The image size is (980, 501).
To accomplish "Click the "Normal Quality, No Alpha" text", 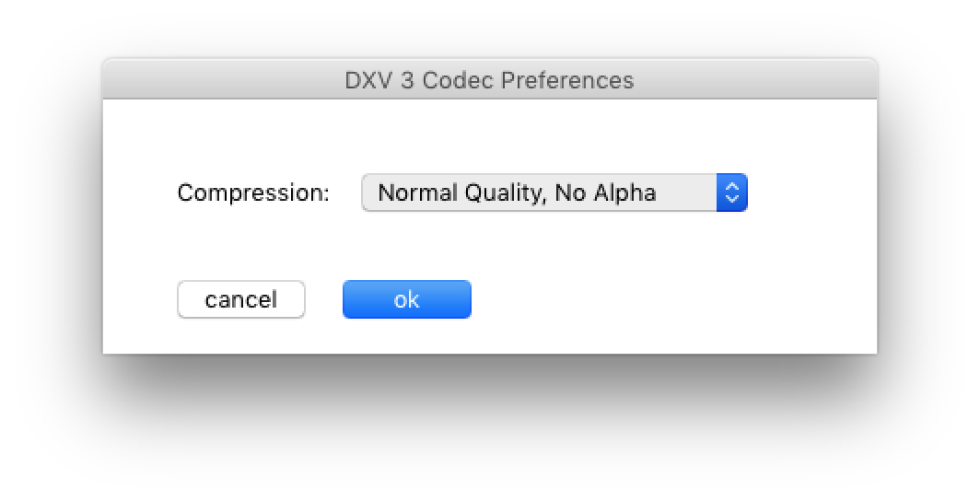I will pos(517,192).
